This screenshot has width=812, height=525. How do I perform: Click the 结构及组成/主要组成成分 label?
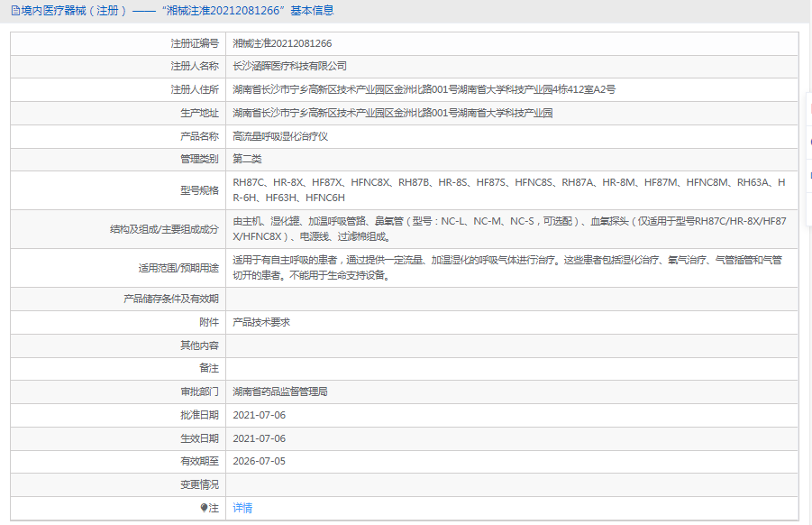164,229
